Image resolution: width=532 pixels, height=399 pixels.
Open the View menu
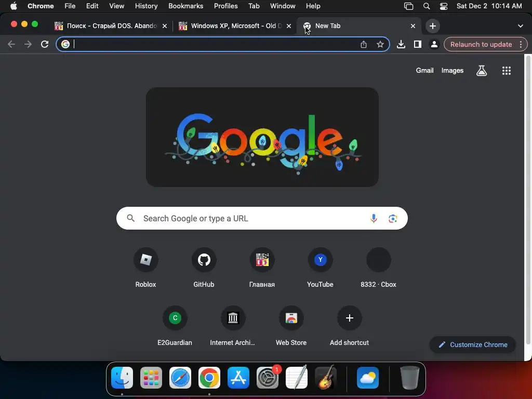116,6
